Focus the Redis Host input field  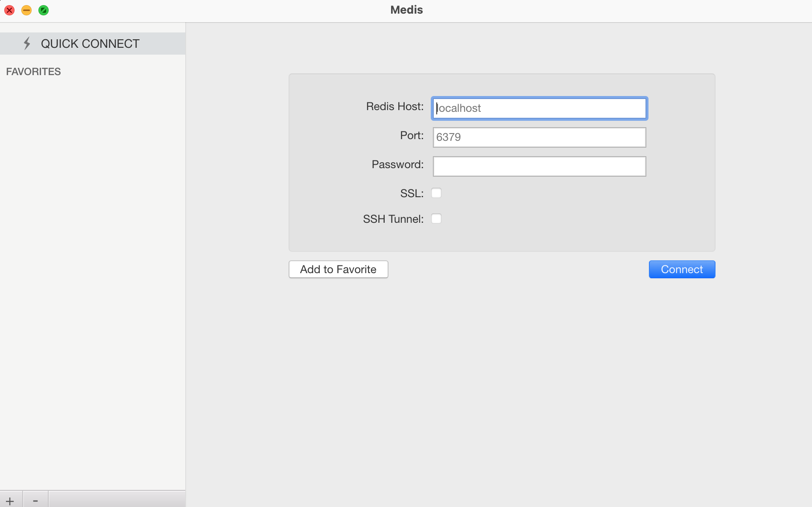(539, 108)
